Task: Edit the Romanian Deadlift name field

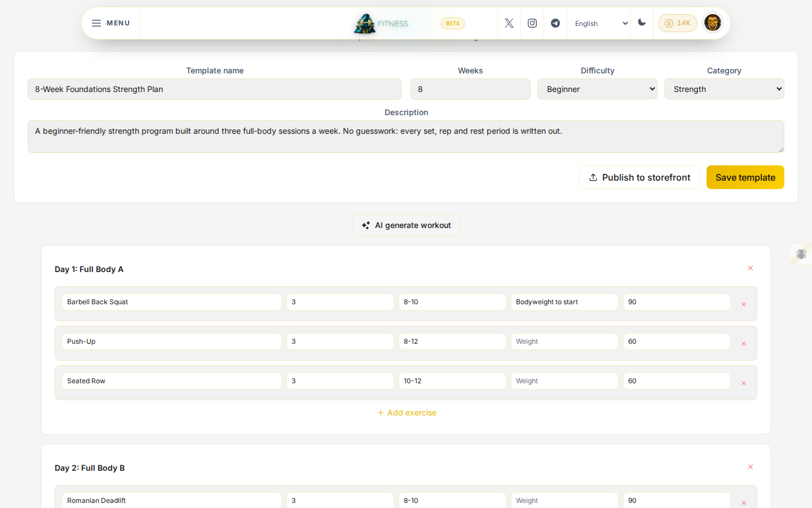Action: coord(172,500)
